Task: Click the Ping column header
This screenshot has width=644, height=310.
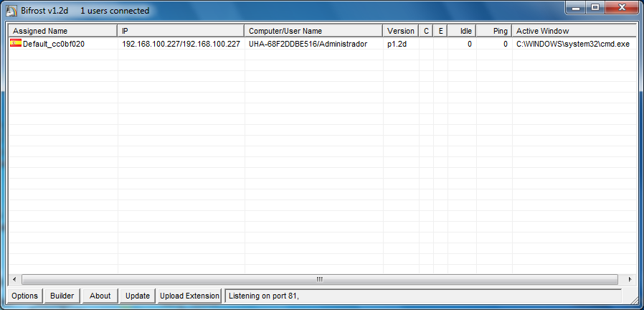Action: [493, 31]
